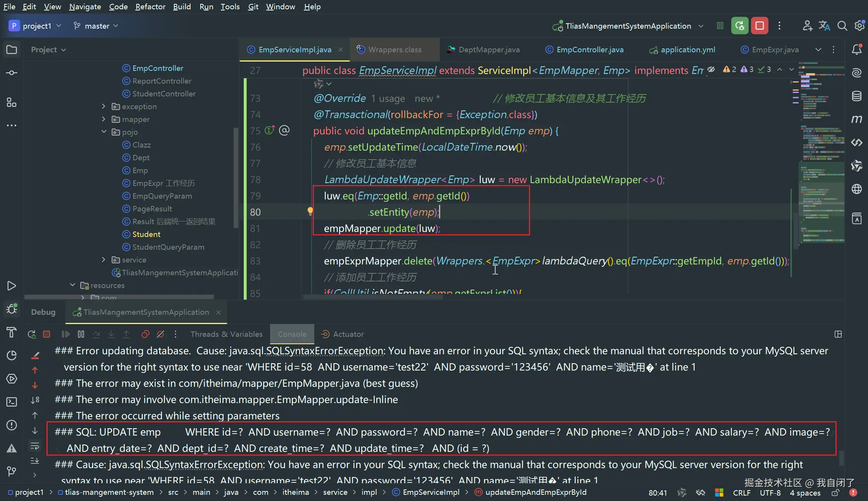Switch to EmpController.java tab
Image resolution: width=868 pixels, height=501 pixels.
(589, 50)
